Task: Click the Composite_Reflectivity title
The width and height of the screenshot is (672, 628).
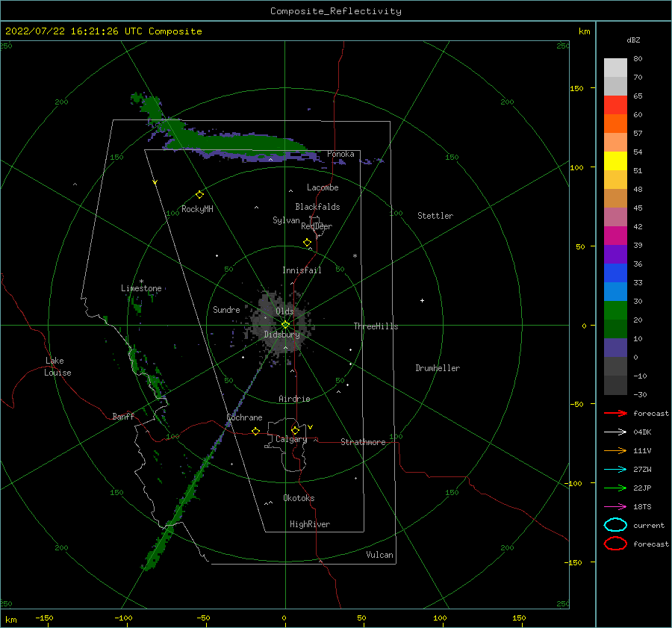Action: coord(336,11)
